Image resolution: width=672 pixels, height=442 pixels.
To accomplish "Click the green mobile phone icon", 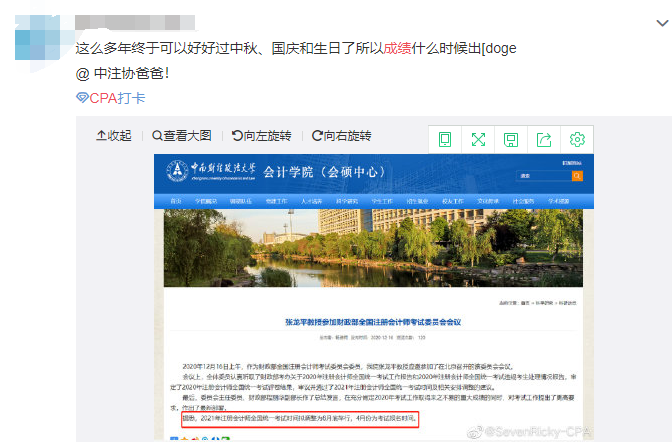I will coord(445,139).
